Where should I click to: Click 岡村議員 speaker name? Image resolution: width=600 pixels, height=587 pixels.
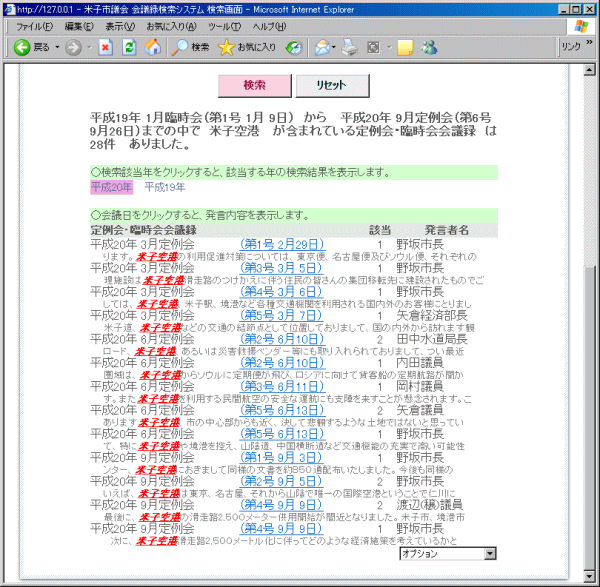tap(420, 386)
